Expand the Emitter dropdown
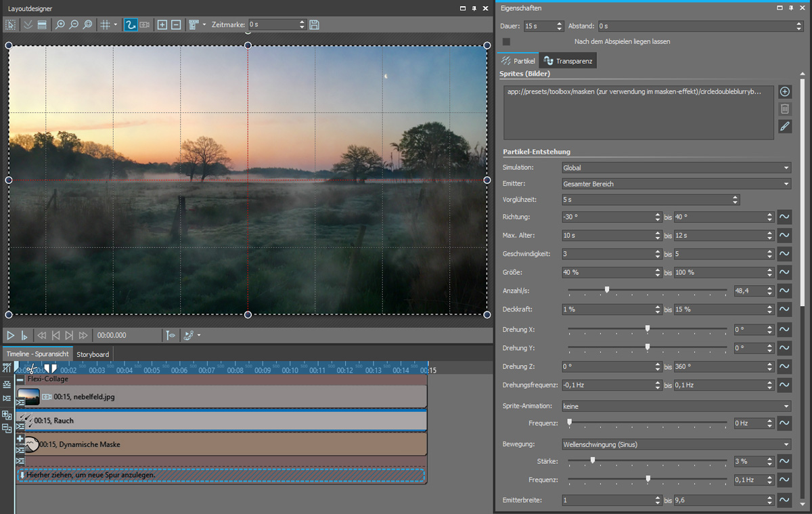This screenshot has width=812, height=514. [675, 184]
